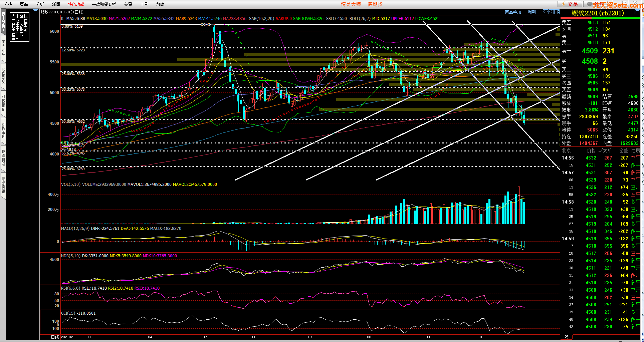
Task: Open the 系统 menu
Action: pos(8,4)
